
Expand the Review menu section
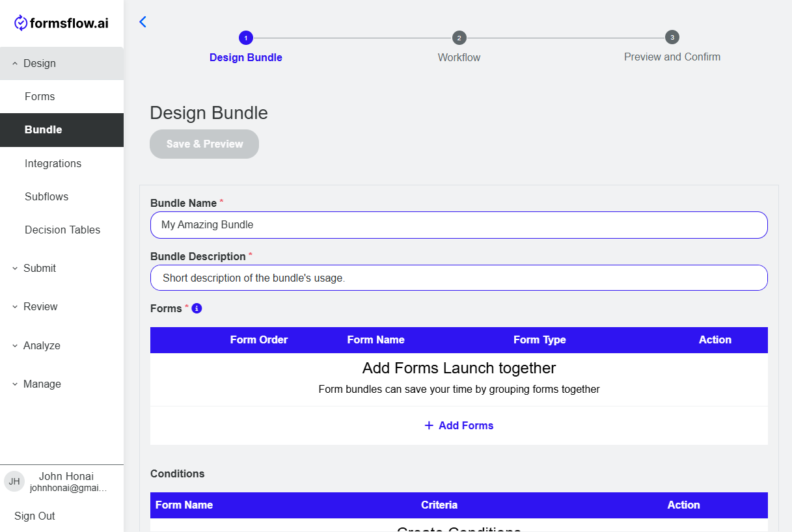(x=62, y=306)
